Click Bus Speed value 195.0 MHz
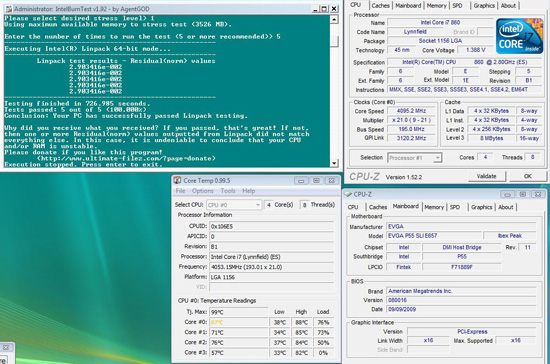 pyautogui.click(x=411, y=129)
